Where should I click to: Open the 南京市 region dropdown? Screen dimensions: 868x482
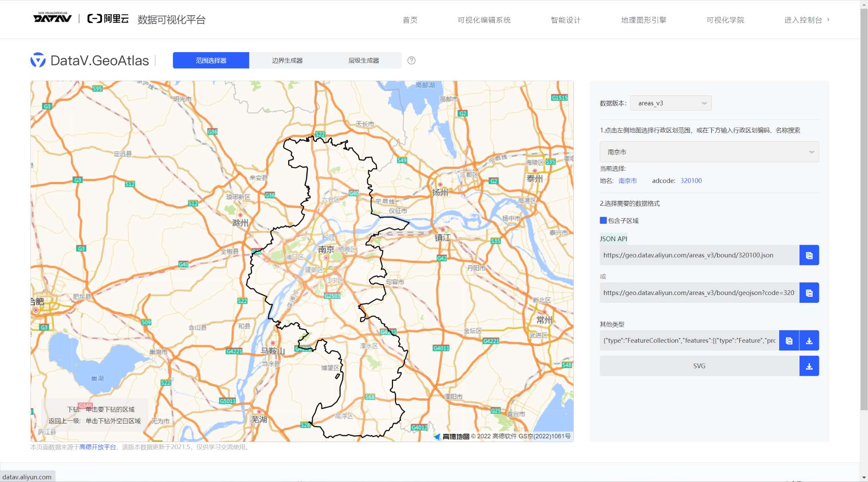pyautogui.click(x=709, y=152)
